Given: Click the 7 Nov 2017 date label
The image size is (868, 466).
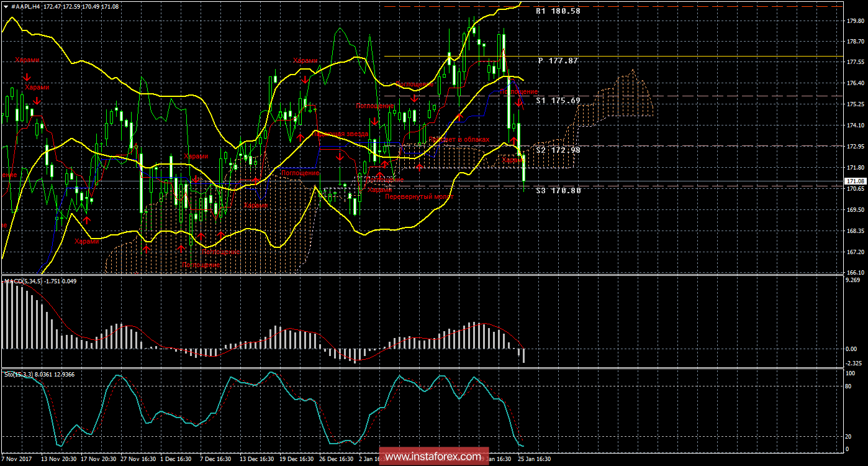Looking at the screenshot, I should click(17, 459).
